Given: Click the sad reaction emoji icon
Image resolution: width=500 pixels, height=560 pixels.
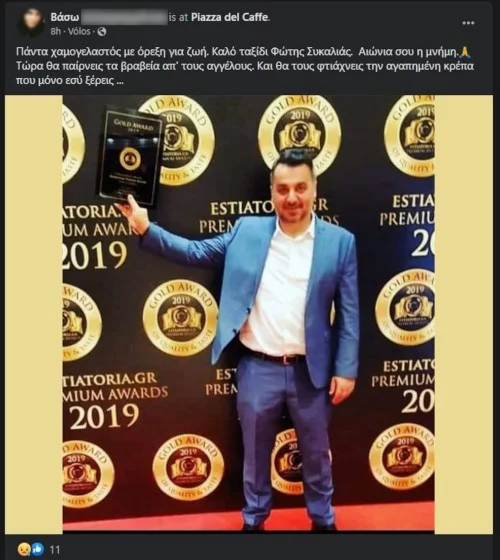Looking at the screenshot, I should click(24, 549).
